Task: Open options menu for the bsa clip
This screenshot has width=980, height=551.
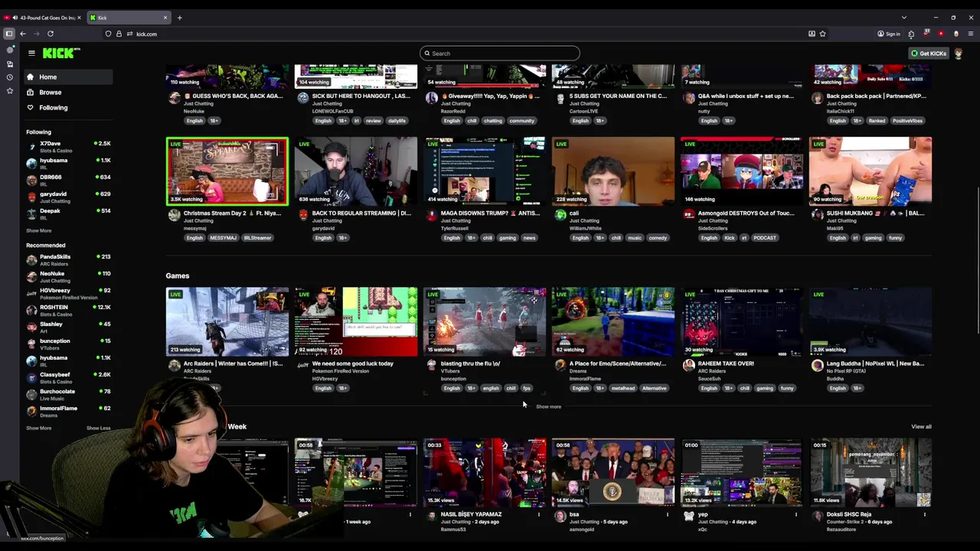Action: tap(668, 515)
